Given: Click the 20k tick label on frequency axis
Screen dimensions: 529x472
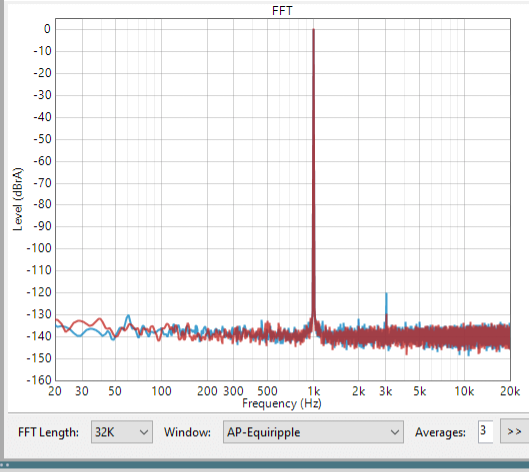Looking at the screenshot, I should point(510,391).
